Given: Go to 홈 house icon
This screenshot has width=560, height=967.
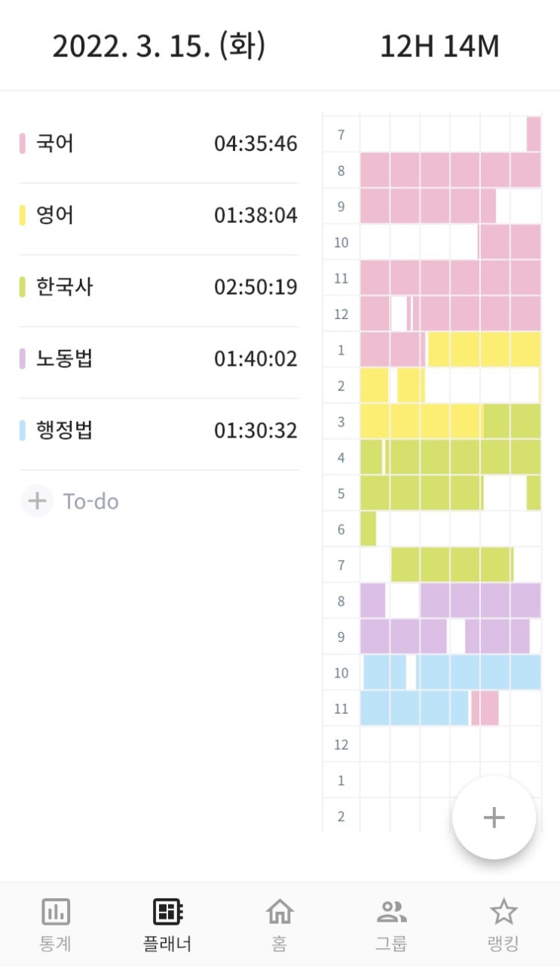Looking at the screenshot, I should click(x=280, y=913).
